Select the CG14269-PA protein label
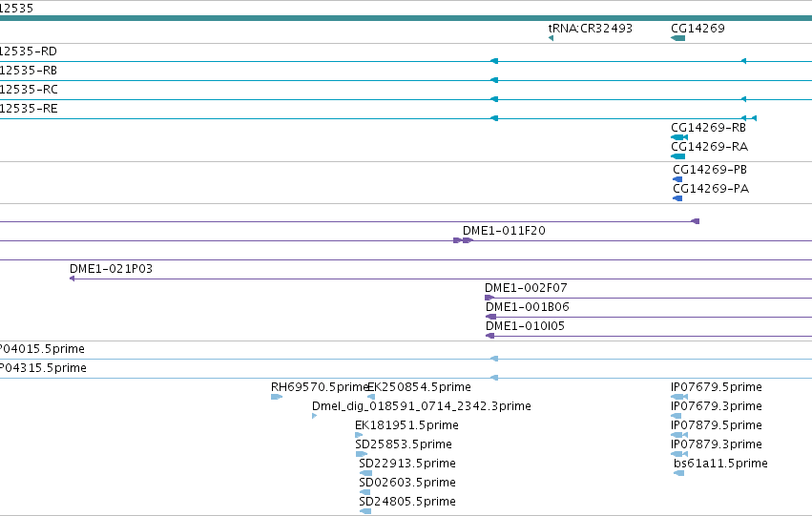The height and width of the screenshot is (516, 812). click(x=711, y=189)
